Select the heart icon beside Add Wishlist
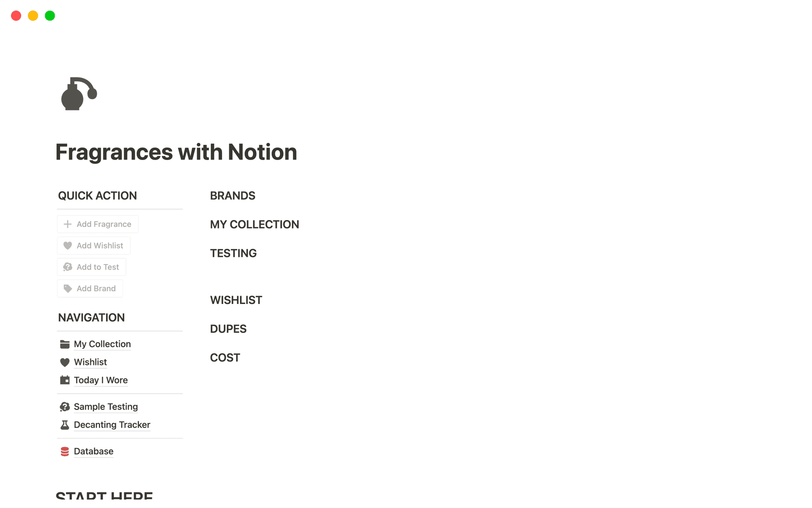This screenshot has height=508, width=812. pos(68,246)
